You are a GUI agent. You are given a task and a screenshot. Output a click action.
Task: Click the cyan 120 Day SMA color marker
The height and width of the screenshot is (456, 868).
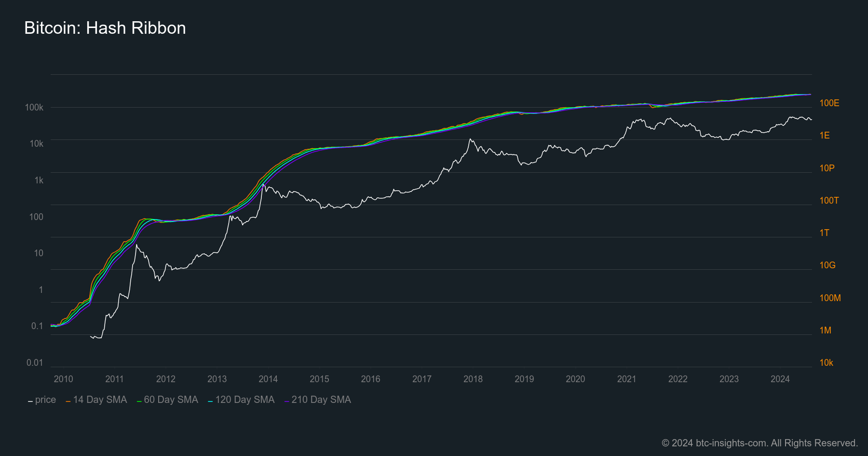210,401
